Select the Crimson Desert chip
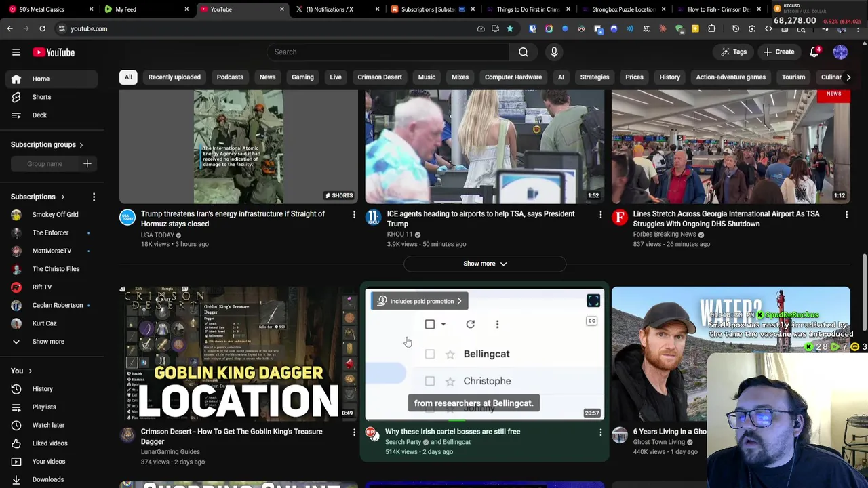Screen dimensions: 868x488 tap(380, 77)
